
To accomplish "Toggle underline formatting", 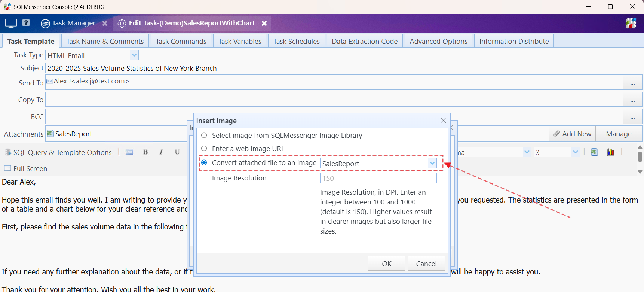I will (x=177, y=152).
